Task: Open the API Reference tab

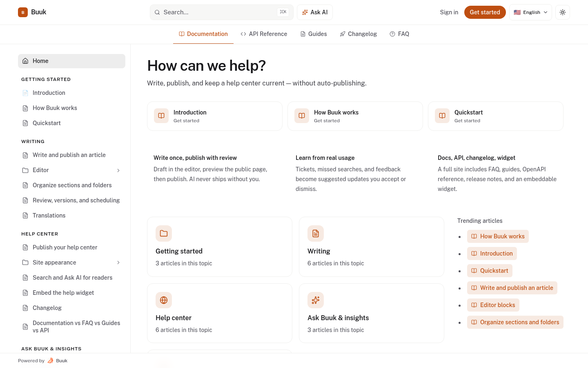Action: click(x=264, y=34)
